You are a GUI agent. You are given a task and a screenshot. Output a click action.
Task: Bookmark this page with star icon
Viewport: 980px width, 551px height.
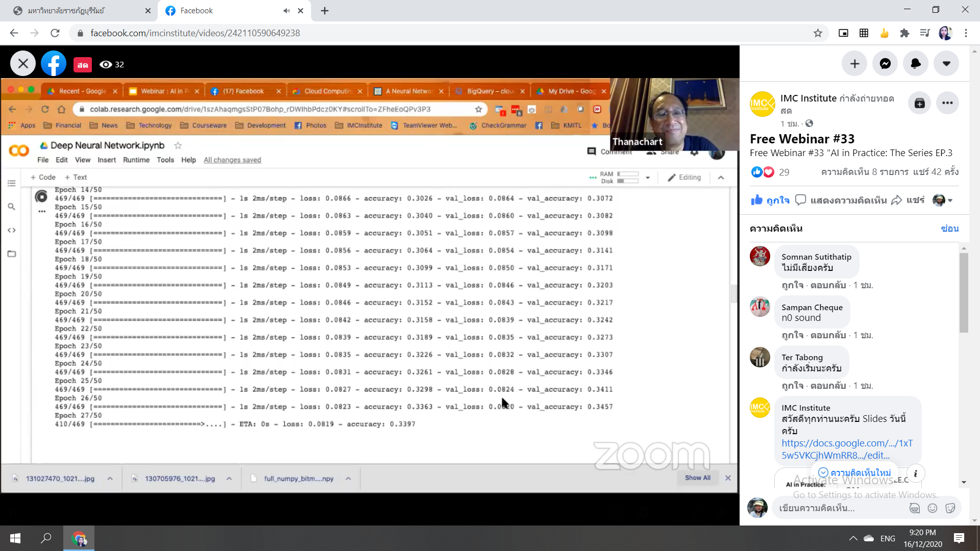point(818,33)
